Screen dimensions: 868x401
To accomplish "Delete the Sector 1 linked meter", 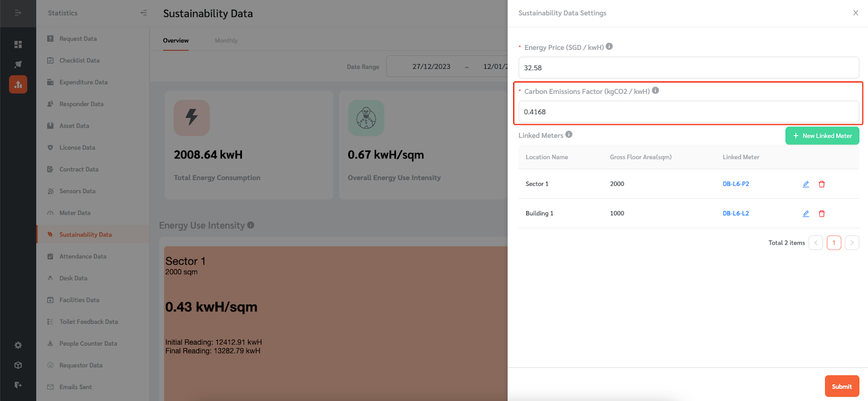I will point(821,184).
